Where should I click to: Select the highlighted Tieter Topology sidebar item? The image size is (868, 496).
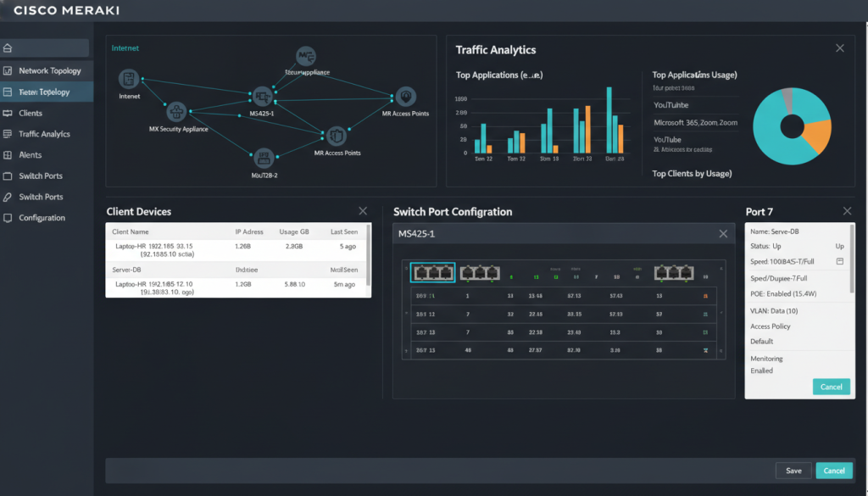47,92
